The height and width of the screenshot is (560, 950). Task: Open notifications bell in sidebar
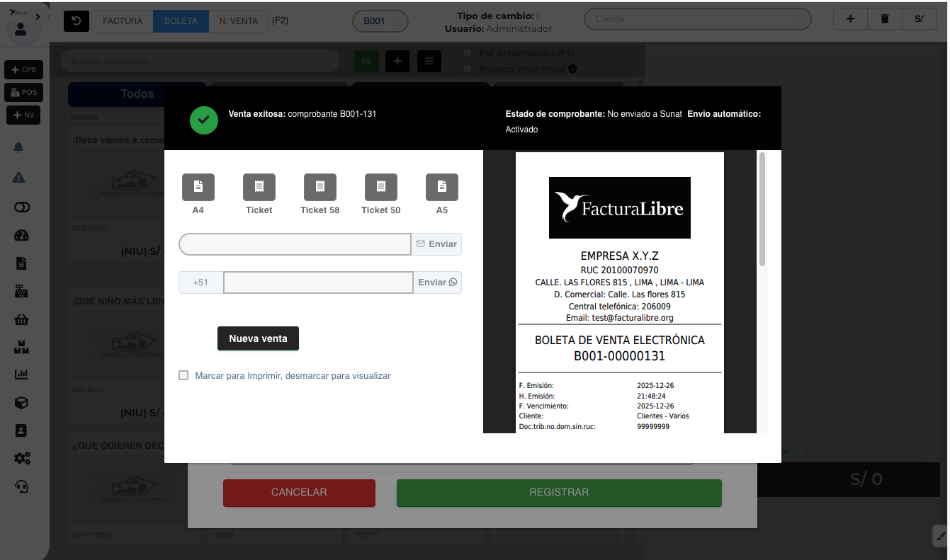[19, 147]
